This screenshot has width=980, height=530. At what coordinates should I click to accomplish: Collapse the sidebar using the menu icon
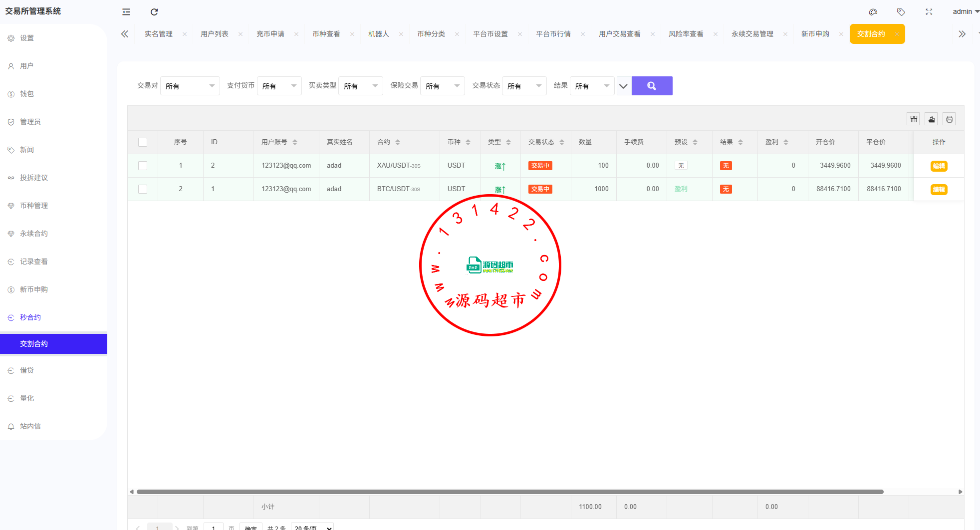tap(126, 12)
